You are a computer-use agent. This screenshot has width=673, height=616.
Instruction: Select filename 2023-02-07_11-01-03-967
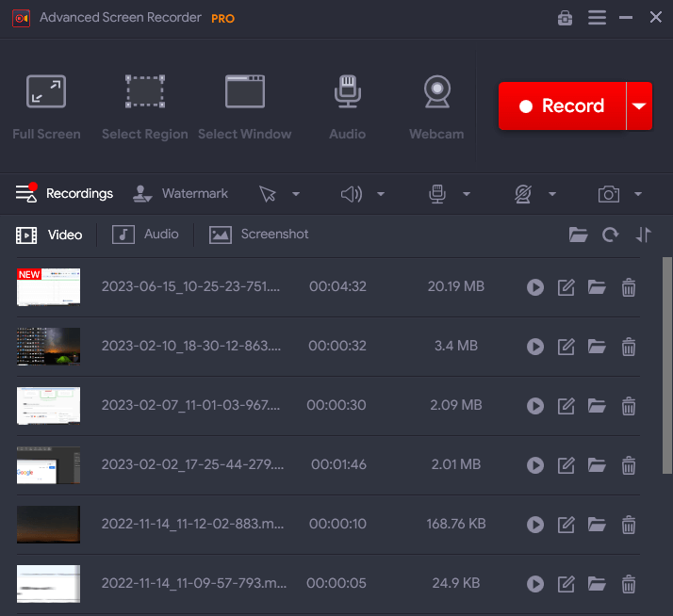click(191, 405)
